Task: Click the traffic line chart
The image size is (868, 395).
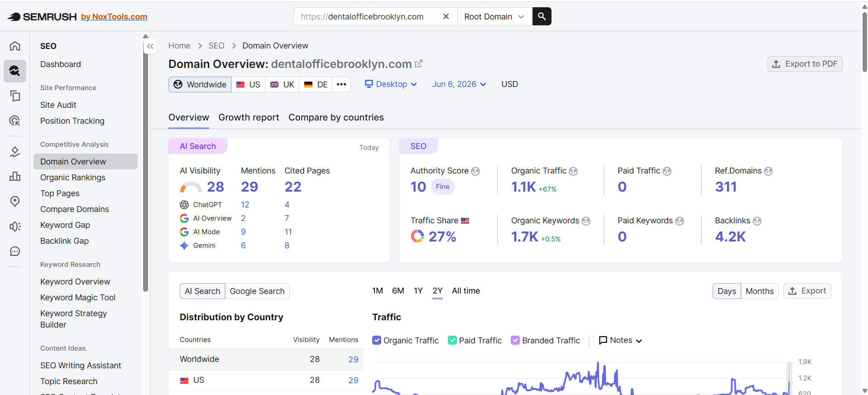Action: click(x=581, y=378)
